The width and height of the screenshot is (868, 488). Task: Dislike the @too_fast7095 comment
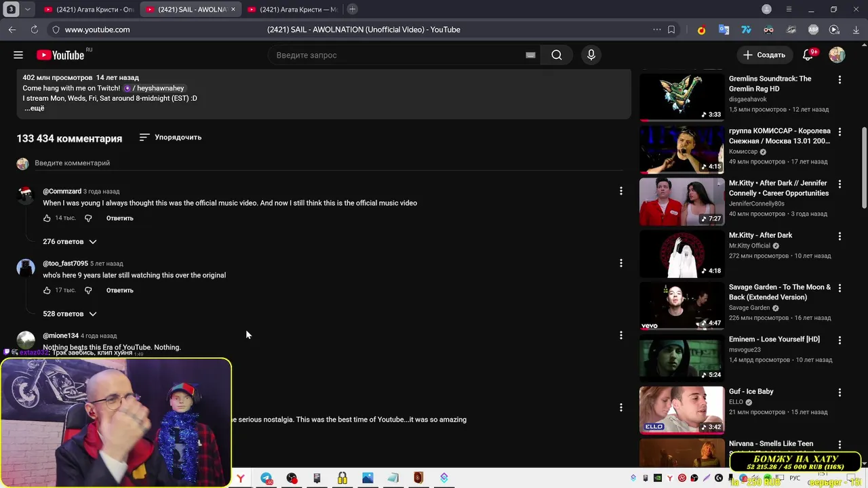pyautogui.click(x=88, y=290)
